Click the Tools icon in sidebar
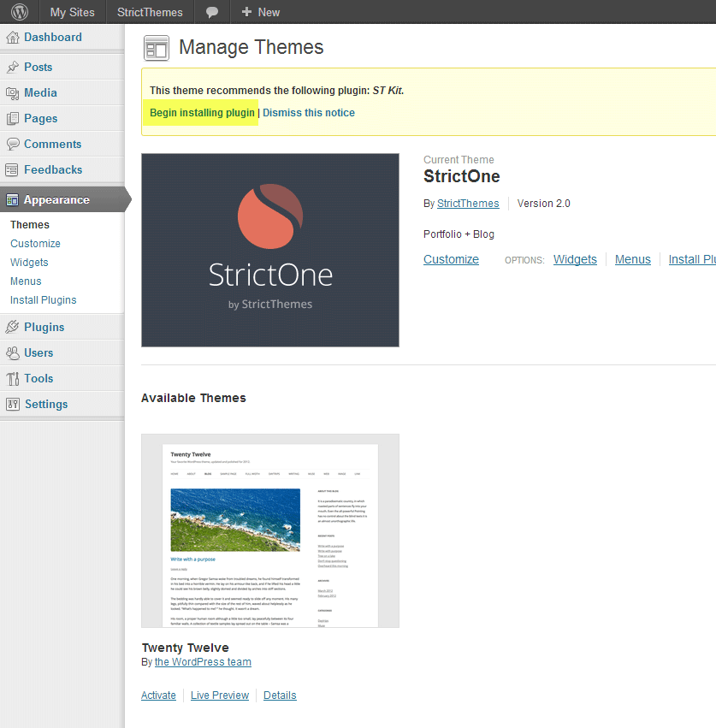Image resolution: width=716 pixels, height=728 pixels. [13, 379]
